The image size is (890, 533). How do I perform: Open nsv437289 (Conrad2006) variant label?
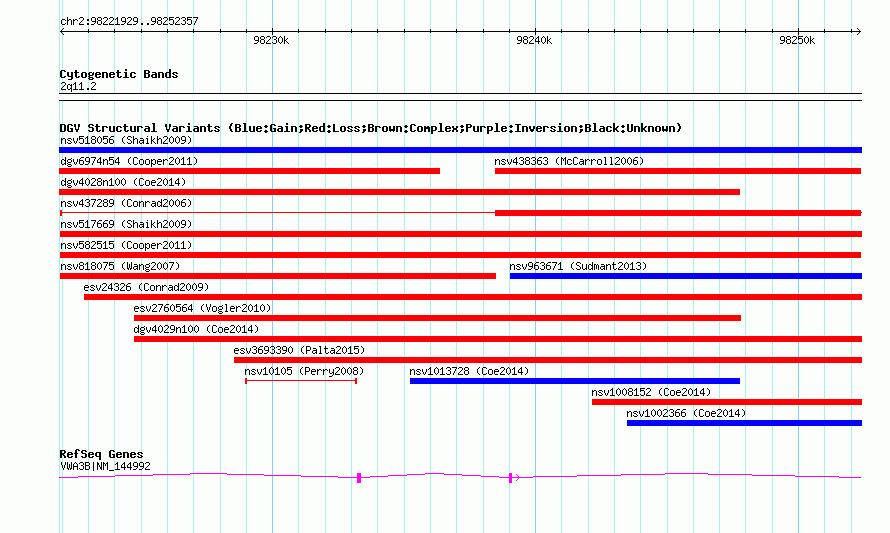[126, 203]
